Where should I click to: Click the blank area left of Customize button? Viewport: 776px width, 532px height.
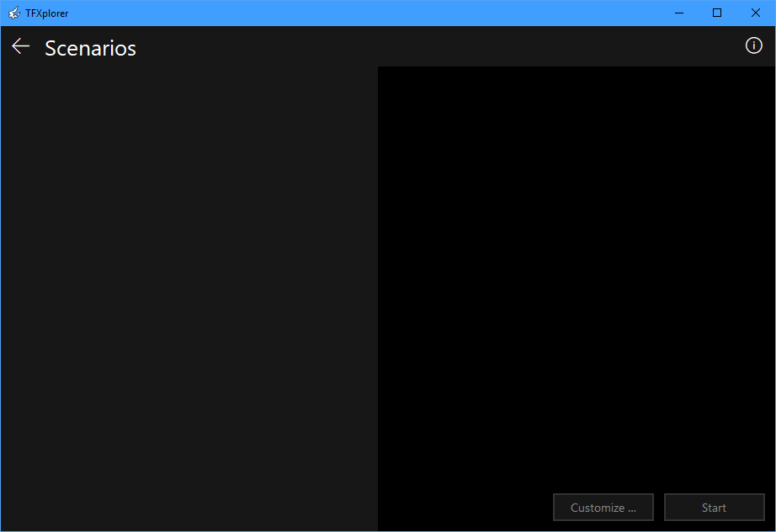pyautogui.click(x=463, y=508)
